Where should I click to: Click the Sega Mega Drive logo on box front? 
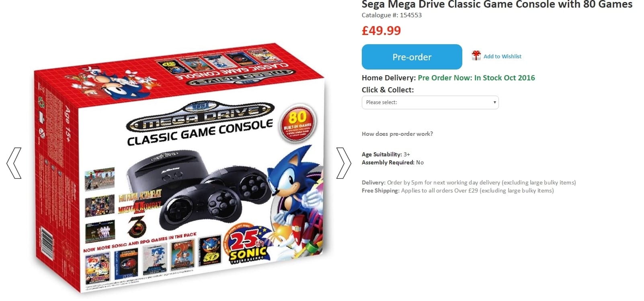point(200,116)
